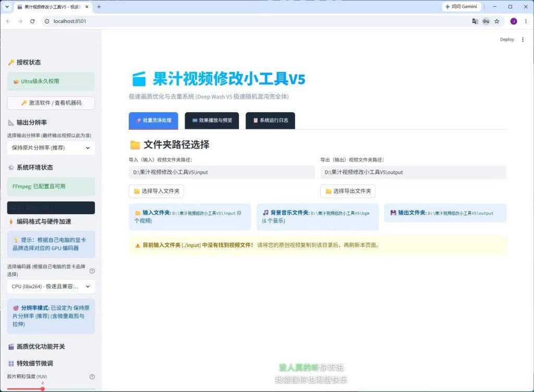Click the incognito-style icon in address bar

tap(486, 21)
